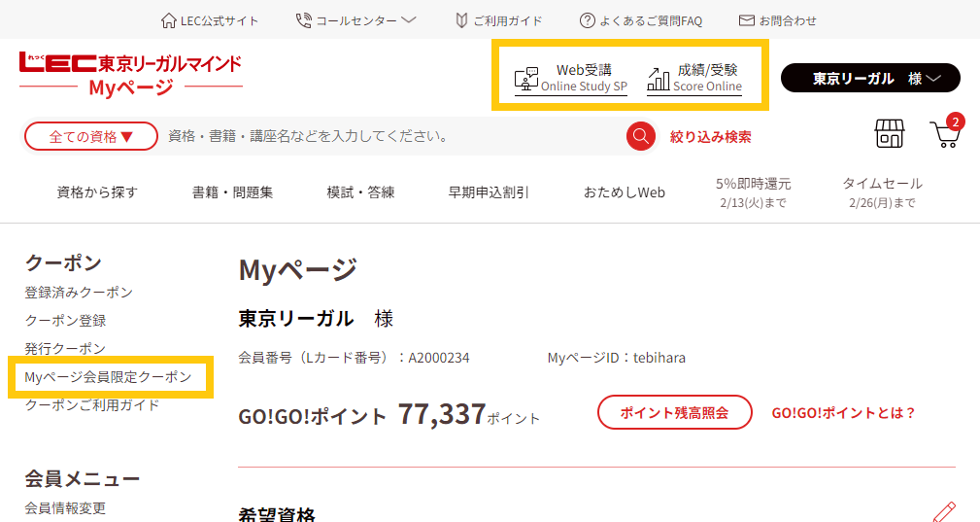Click the GO!GO!ポイントとは？ link

844,412
